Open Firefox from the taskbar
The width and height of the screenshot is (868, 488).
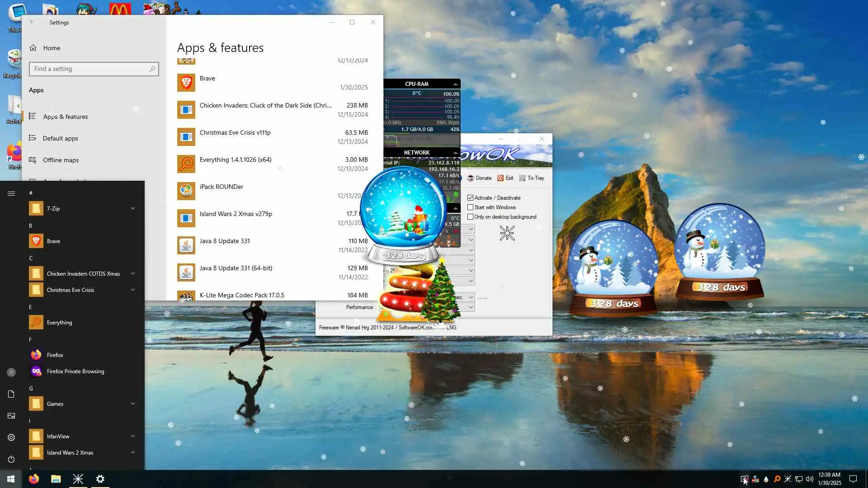(34, 479)
